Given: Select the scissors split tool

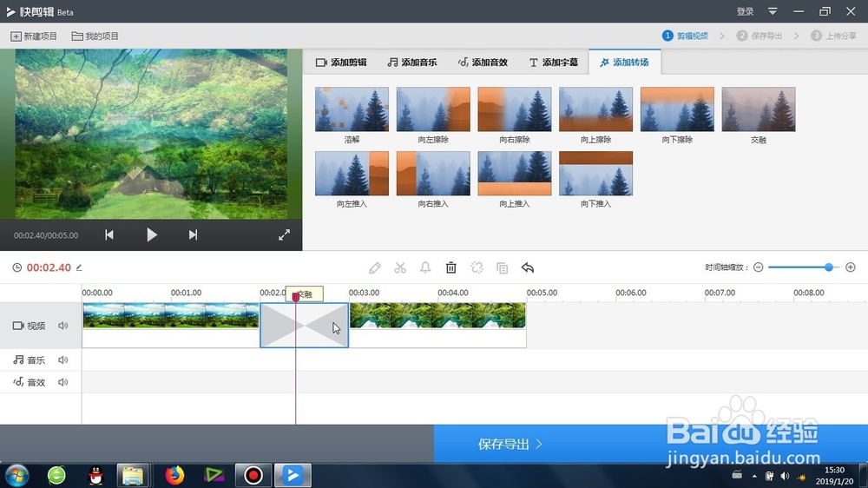Looking at the screenshot, I should pyautogui.click(x=400, y=268).
